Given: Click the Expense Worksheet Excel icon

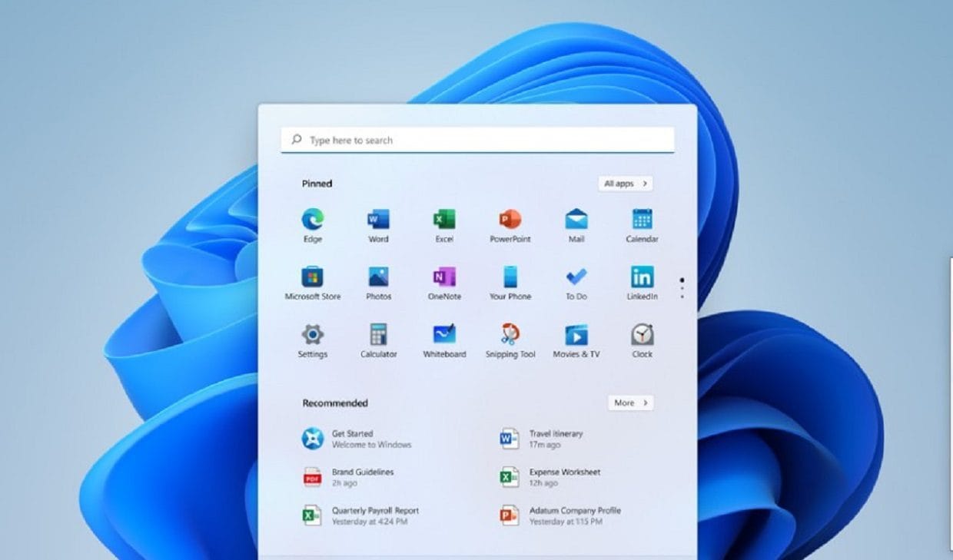Looking at the screenshot, I should [x=510, y=477].
